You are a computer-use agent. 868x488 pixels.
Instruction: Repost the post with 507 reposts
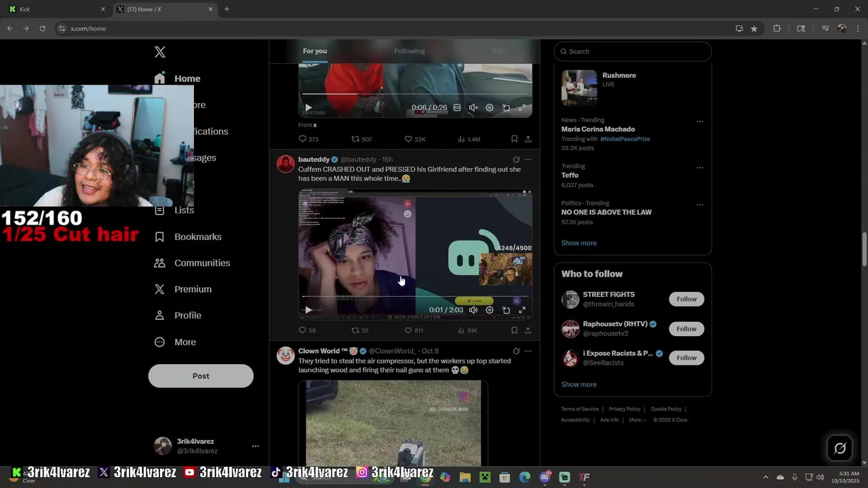coord(361,139)
